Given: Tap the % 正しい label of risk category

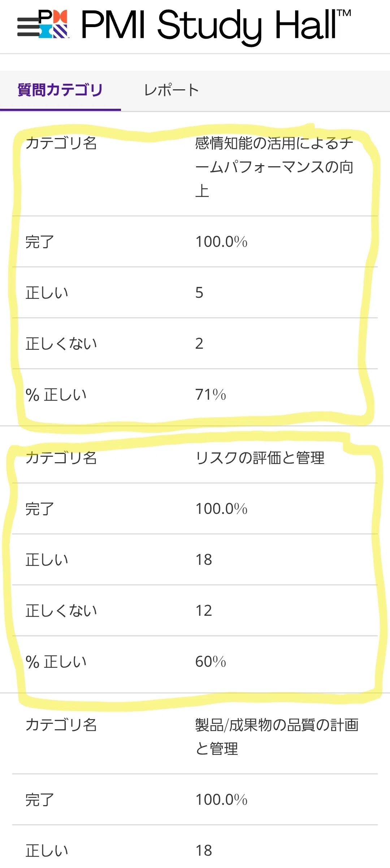Looking at the screenshot, I should [56, 662].
